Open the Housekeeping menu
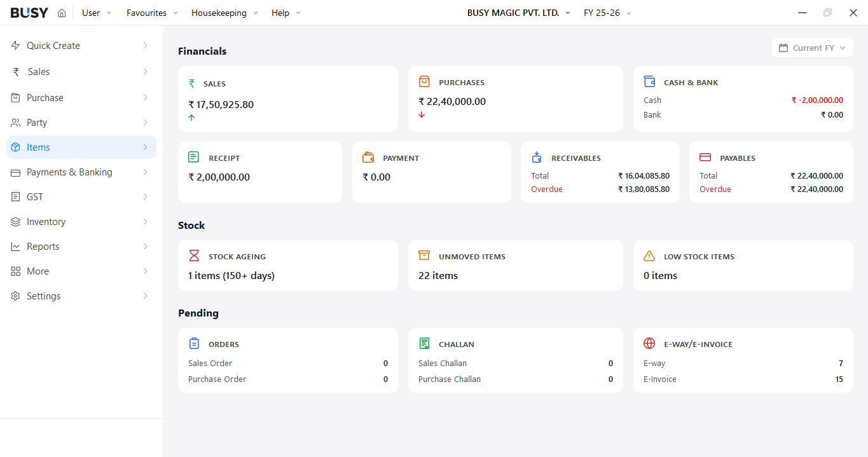This screenshot has height=457, width=868. (x=224, y=13)
